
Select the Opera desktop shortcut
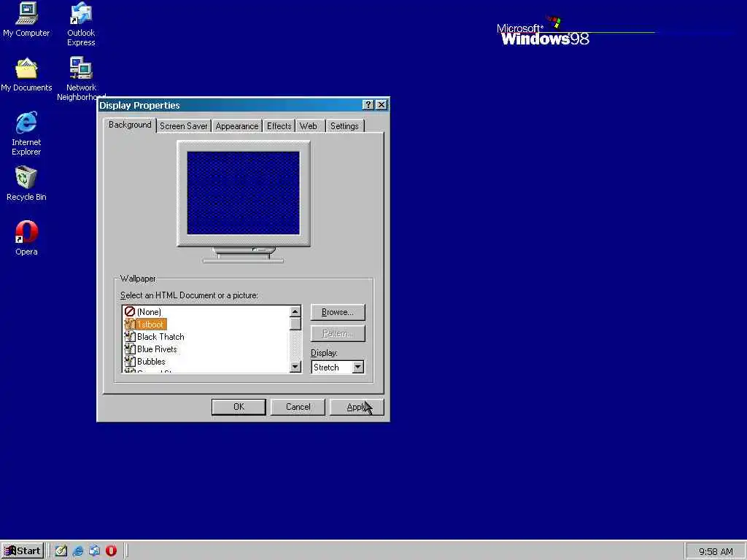(26, 238)
